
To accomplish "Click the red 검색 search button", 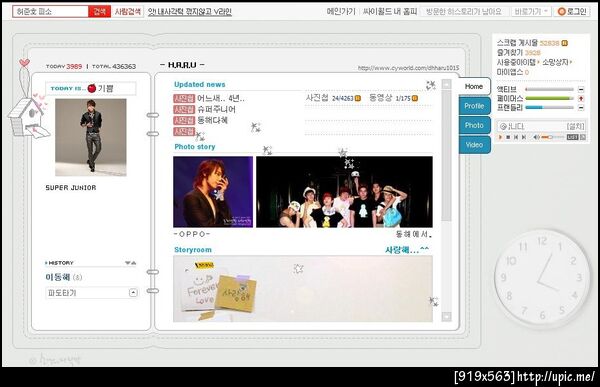I will click(99, 11).
